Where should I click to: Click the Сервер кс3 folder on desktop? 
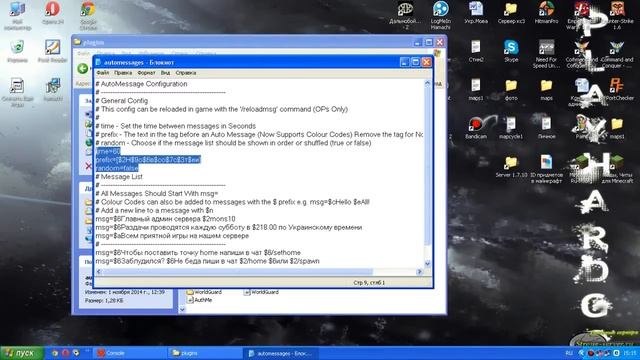pos(511,13)
